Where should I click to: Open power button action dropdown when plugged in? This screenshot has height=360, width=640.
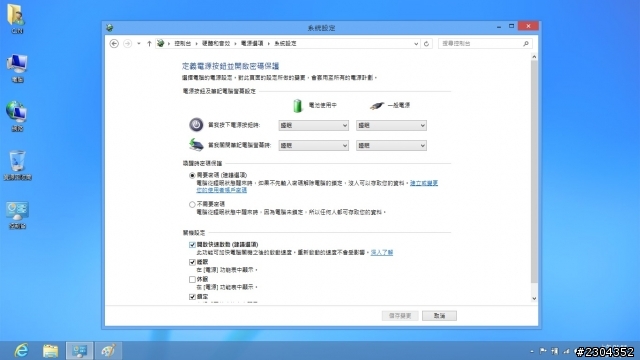click(x=391, y=125)
